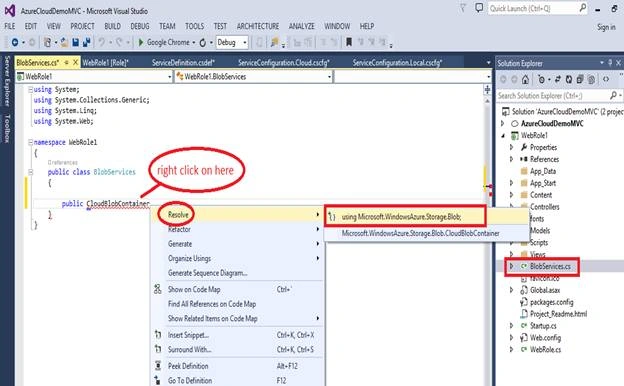Toggle auto-hide pin on Solution Explorer
The image size is (624, 386).
click(610, 63)
